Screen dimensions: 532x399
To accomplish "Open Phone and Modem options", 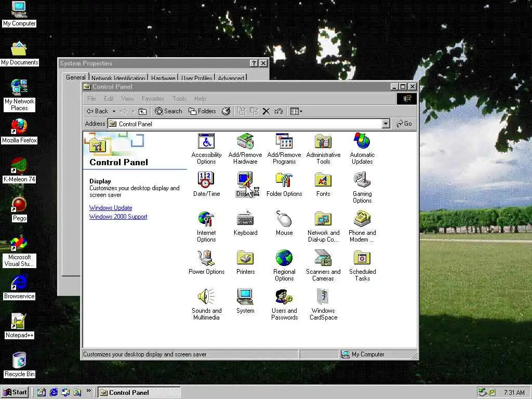I will (362, 227).
